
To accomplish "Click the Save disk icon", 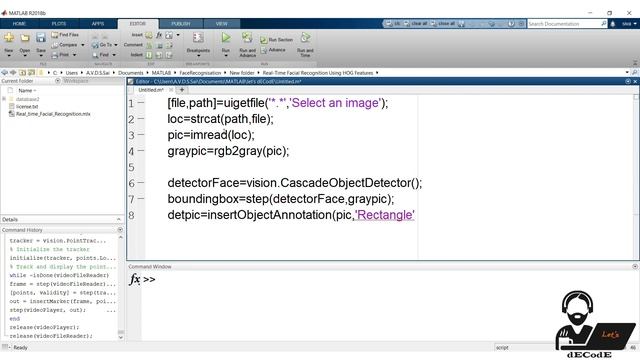I will click(41, 38).
